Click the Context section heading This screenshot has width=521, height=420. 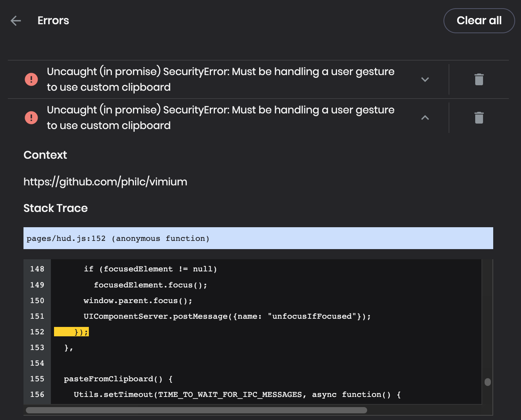45,155
